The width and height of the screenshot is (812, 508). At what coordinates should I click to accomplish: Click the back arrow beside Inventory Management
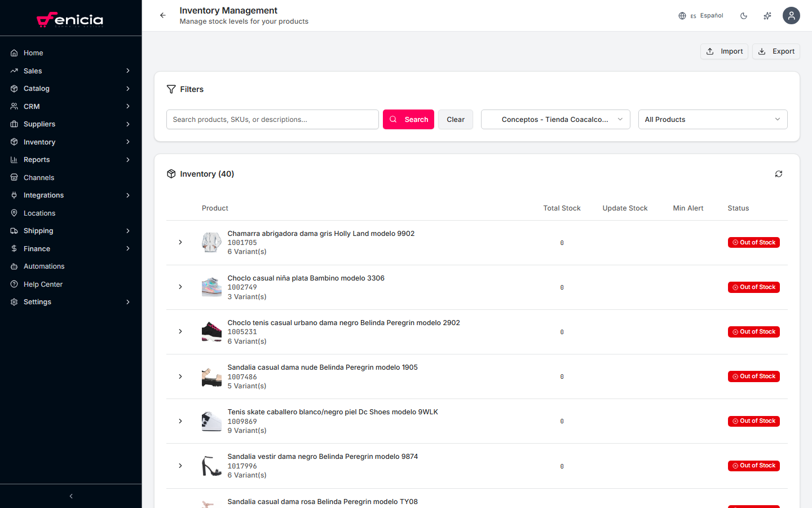point(162,15)
